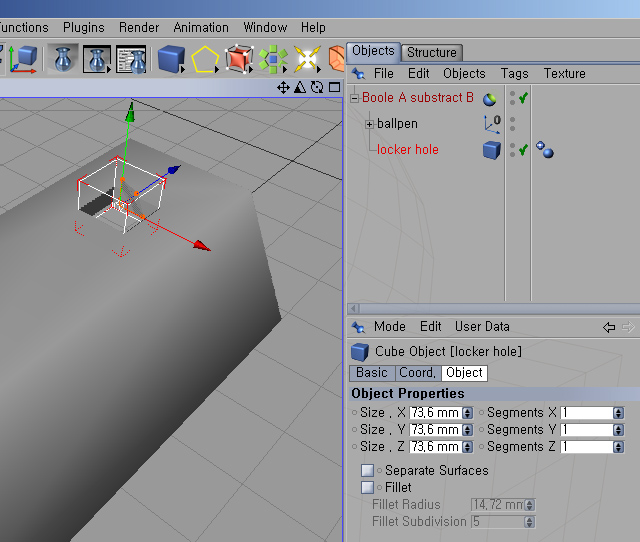Viewport: 640px width, 542px height.
Task: Click the viewport pan move icon
Action: pyautogui.click(x=284, y=88)
